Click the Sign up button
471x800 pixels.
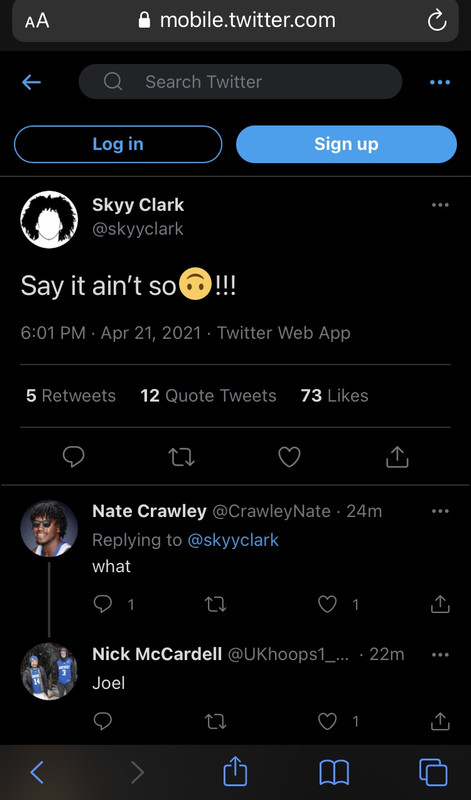tap(346, 144)
